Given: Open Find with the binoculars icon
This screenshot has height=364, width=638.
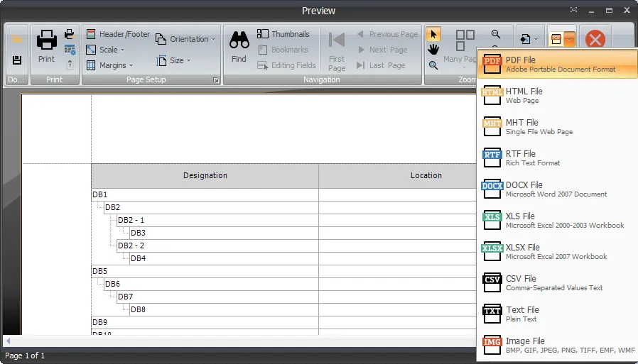Looking at the screenshot, I should coord(239,46).
